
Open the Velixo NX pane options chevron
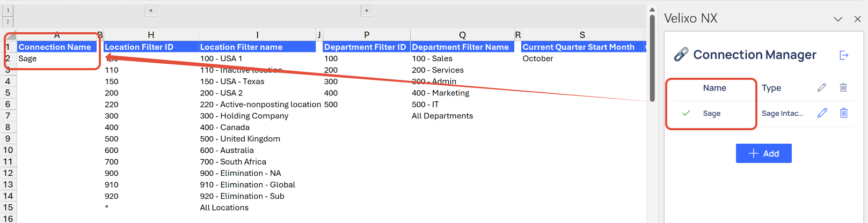(838, 19)
